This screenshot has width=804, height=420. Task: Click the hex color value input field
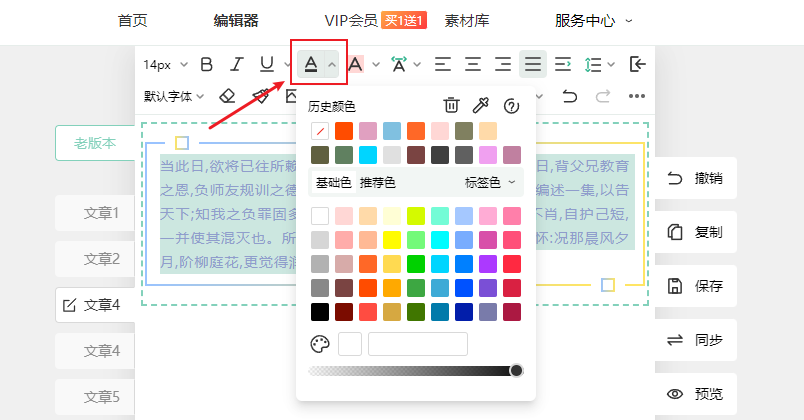[x=418, y=344]
